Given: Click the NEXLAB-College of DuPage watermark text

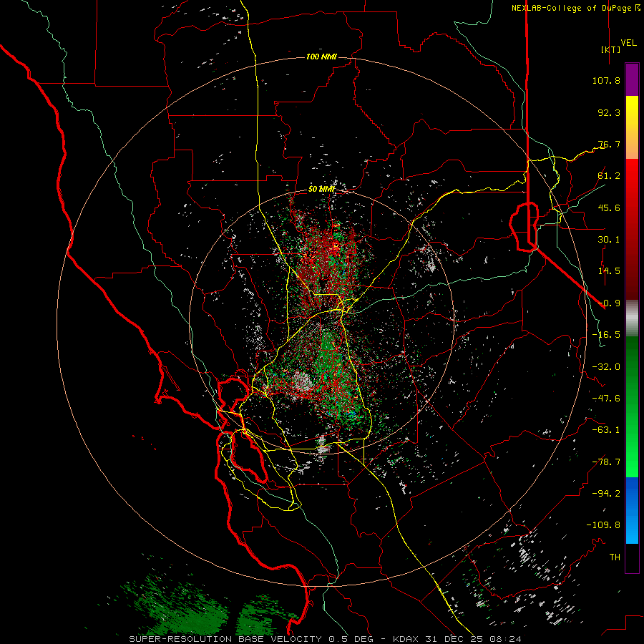Looking at the screenshot, I should pyautogui.click(x=576, y=8).
